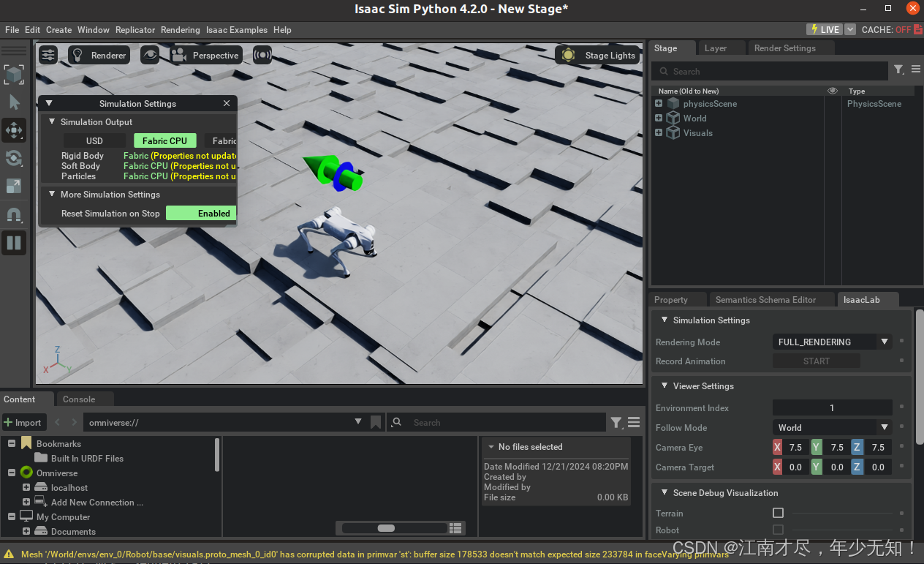Open the Renderer lightbulb menu
This screenshot has width=924, height=564.
(x=99, y=55)
